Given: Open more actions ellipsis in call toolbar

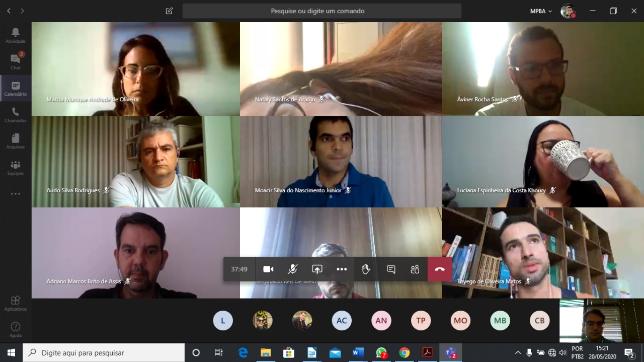Looking at the screenshot, I should (x=342, y=269).
